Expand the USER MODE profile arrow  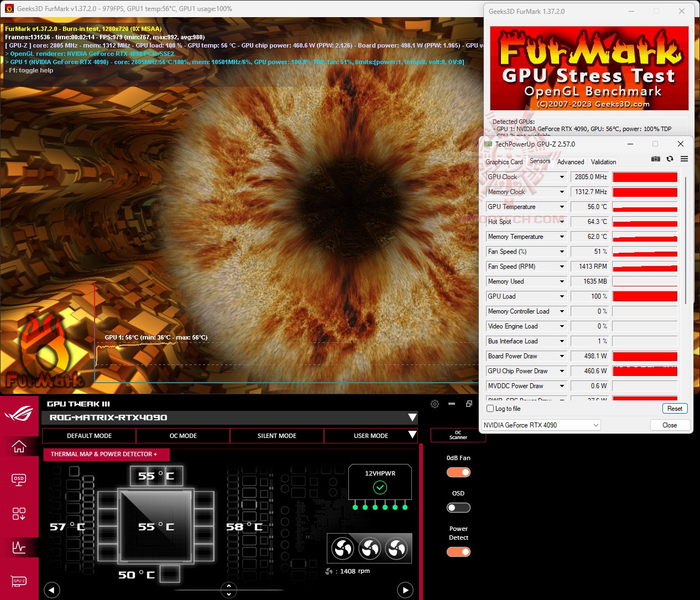click(x=412, y=435)
